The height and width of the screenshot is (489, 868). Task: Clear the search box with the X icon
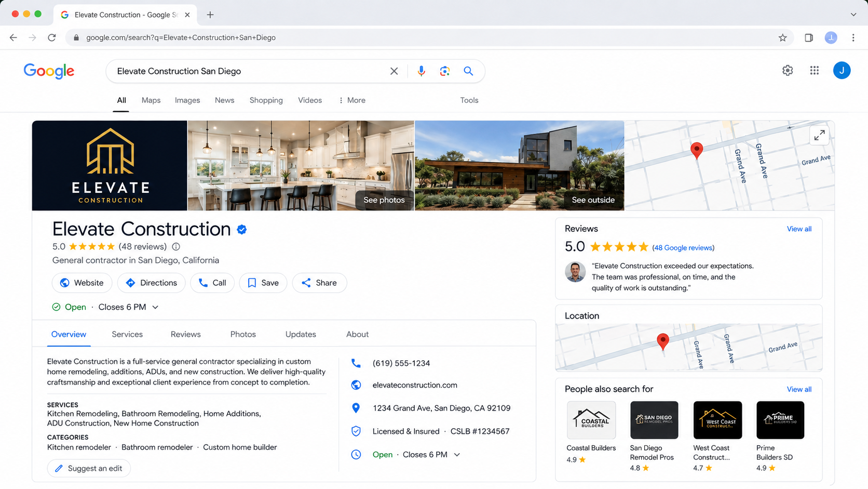[394, 71]
